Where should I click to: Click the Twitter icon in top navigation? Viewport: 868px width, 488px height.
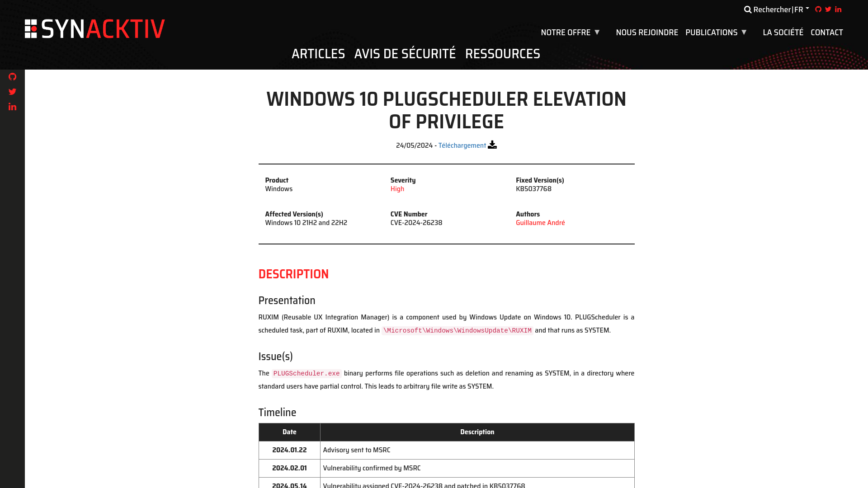(x=828, y=9)
